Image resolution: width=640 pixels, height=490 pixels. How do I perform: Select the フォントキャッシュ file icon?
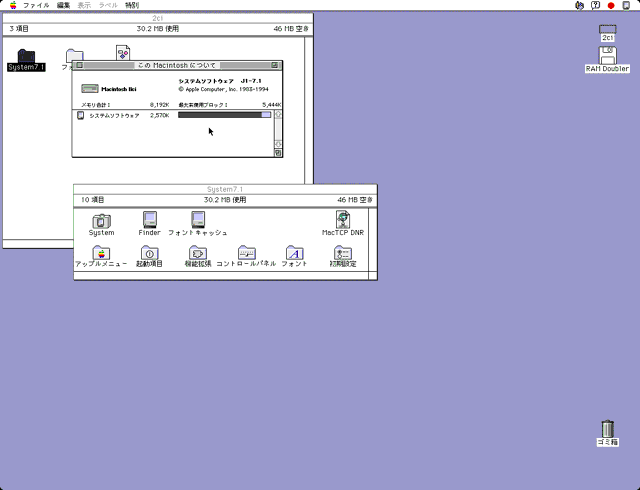[198, 220]
